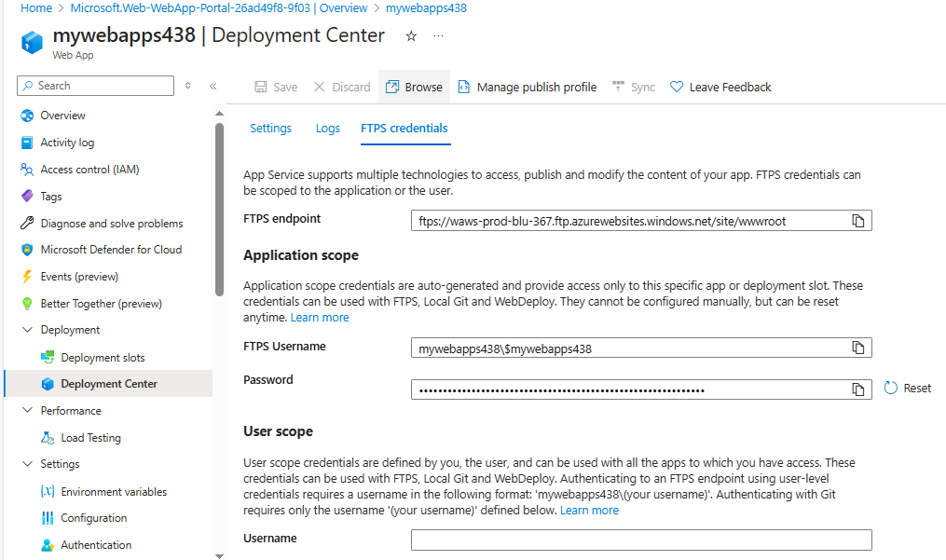946x560 pixels.
Task: Switch to the Settings tab
Action: point(271,128)
